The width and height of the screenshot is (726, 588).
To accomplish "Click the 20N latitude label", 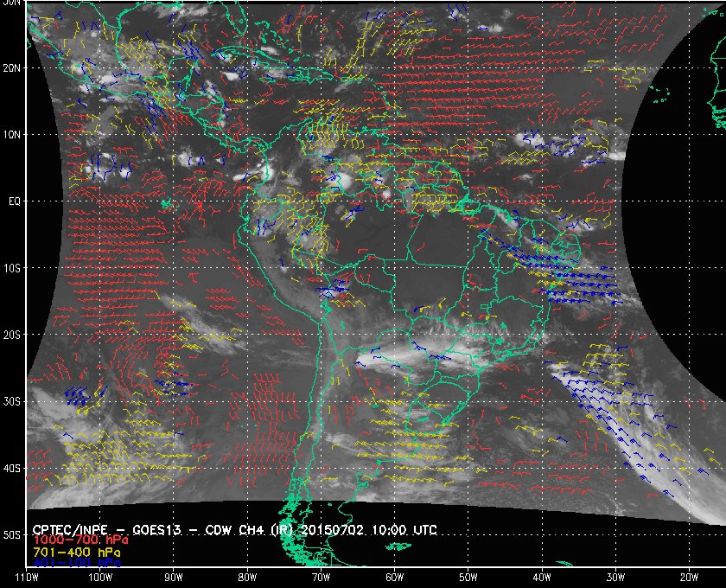I will pos(12,67).
